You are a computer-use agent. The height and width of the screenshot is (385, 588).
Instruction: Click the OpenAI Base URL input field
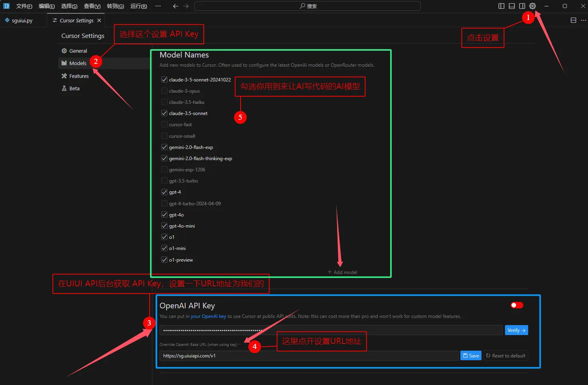[x=309, y=356]
